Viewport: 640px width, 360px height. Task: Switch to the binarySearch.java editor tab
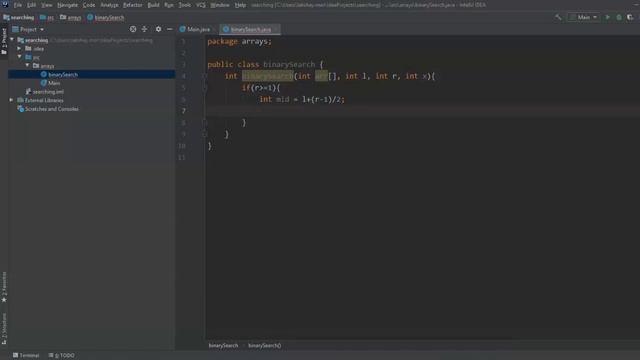click(x=251, y=29)
